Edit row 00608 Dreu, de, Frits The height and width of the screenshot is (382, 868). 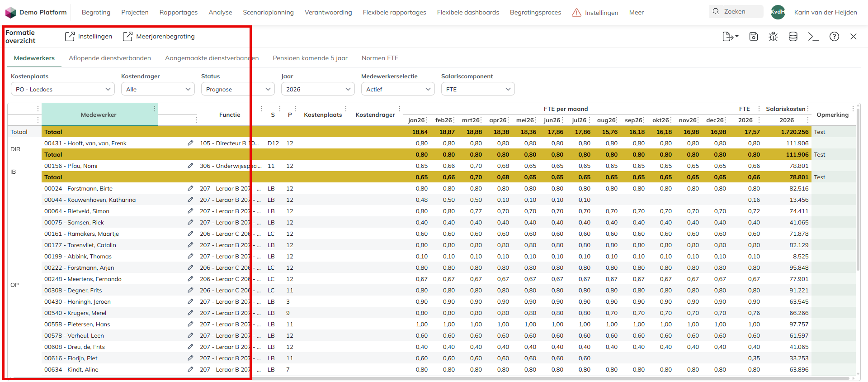[x=190, y=347]
